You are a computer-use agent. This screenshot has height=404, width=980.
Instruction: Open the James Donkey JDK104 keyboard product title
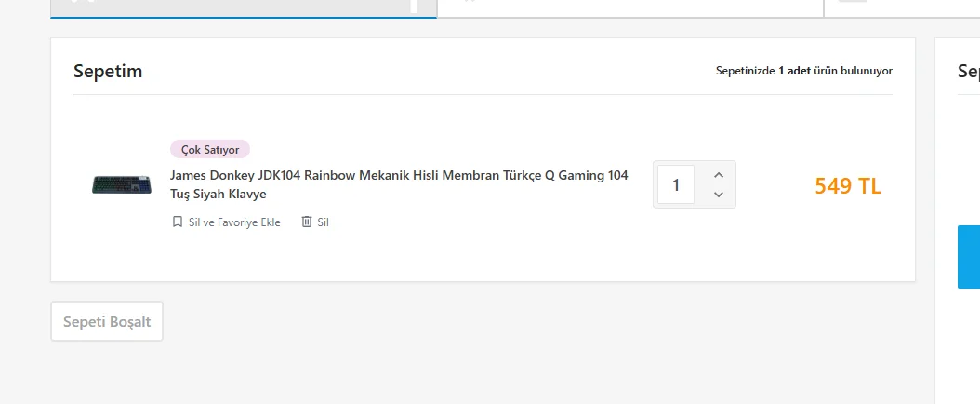pos(399,184)
